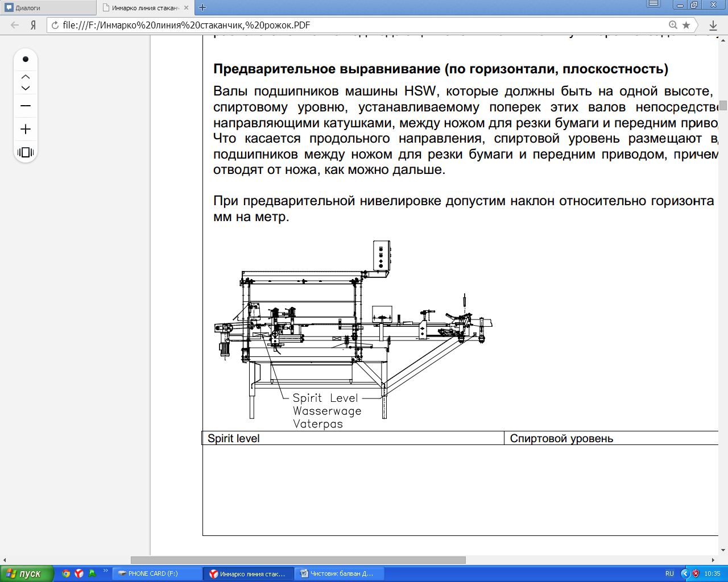Click the horizontal scrollbar right arrow

point(714,560)
